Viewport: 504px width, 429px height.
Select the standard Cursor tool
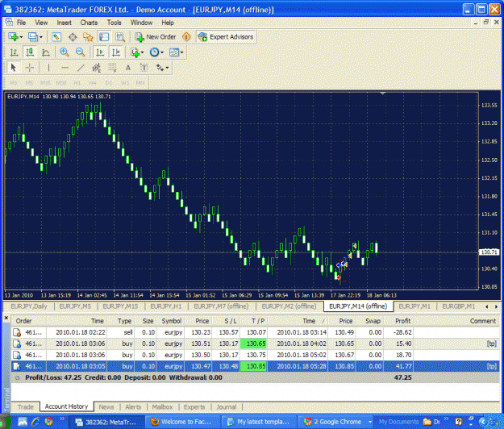[13, 68]
